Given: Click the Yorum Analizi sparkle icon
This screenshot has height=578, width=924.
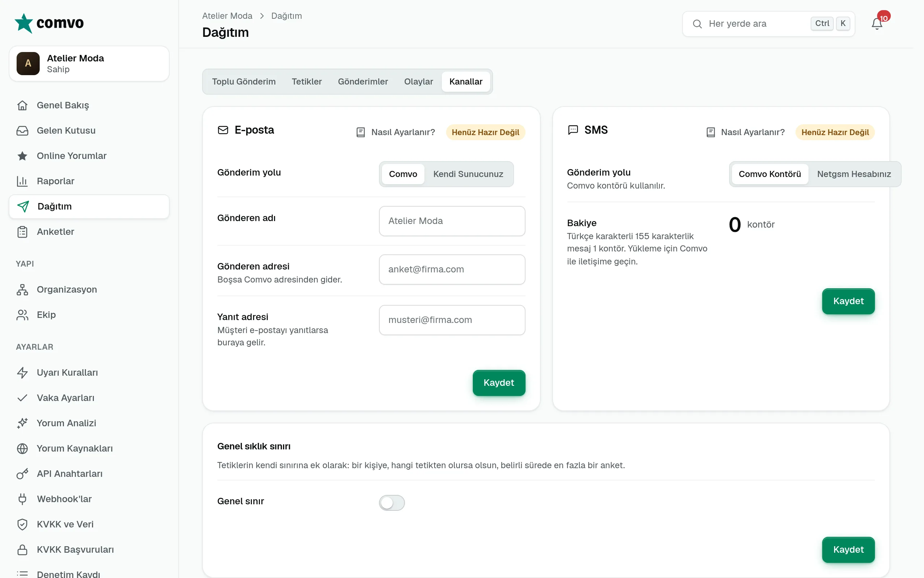Looking at the screenshot, I should 22,423.
